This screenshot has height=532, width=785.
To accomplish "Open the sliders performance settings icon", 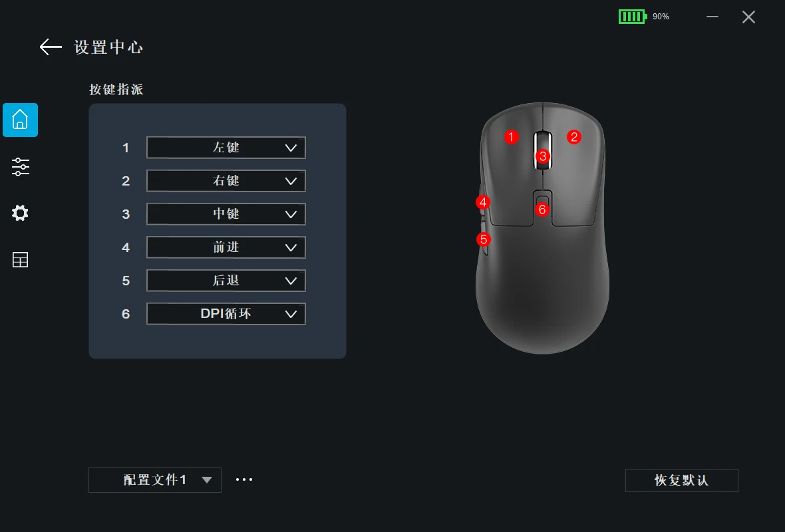I will [x=20, y=167].
